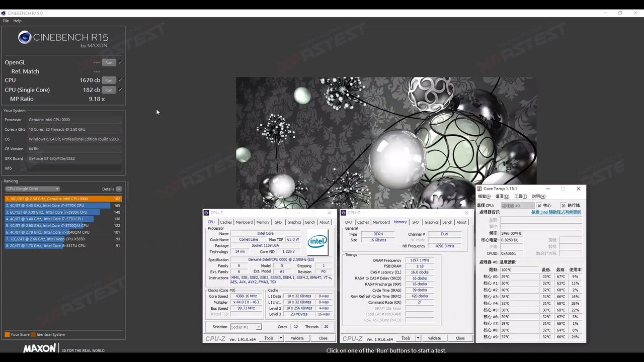The width and height of the screenshot is (644, 362).
Task: Click the Intel logo in CPU-Z
Action: click(317, 243)
